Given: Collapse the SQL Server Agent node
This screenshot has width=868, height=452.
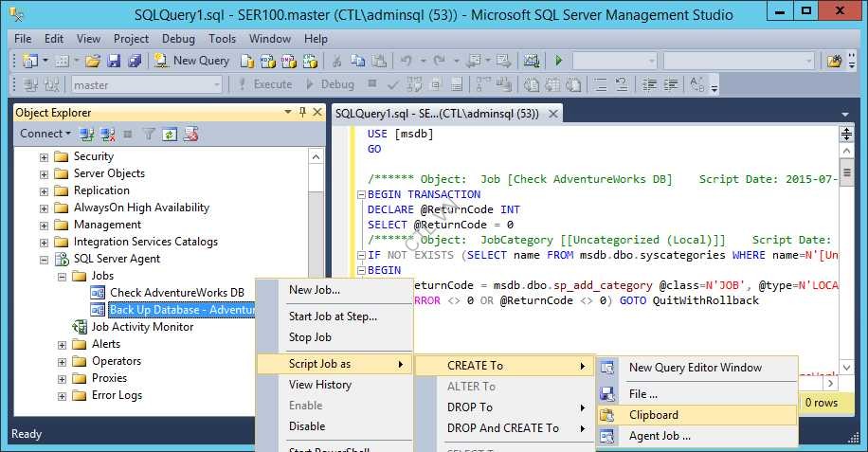Looking at the screenshot, I should [x=44, y=259].
